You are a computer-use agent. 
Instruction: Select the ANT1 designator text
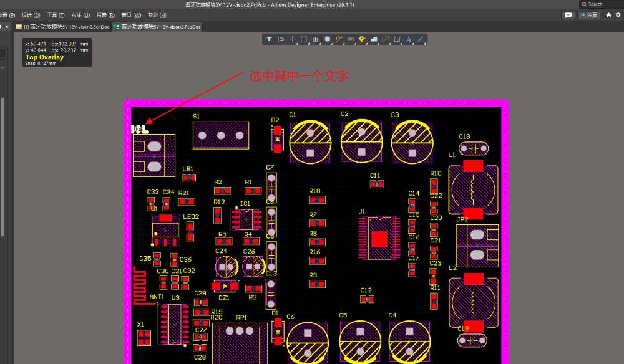click(157, 297)
